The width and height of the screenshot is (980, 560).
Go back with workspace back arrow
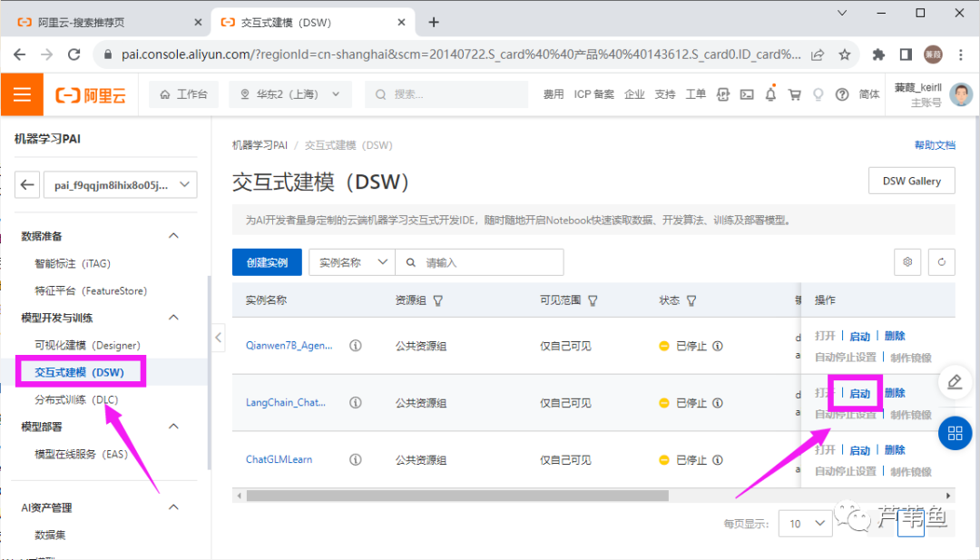pyautogui.click(x=27, y=184)
